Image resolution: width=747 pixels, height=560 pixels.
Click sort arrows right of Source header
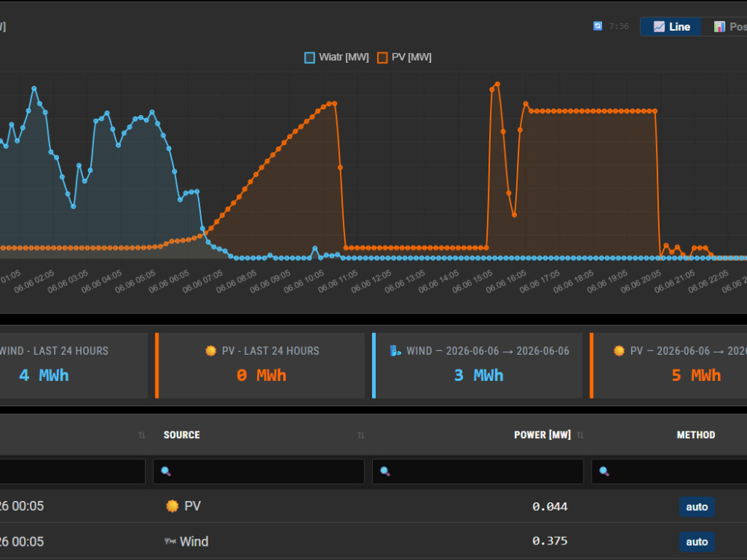[x=361, y=435]
